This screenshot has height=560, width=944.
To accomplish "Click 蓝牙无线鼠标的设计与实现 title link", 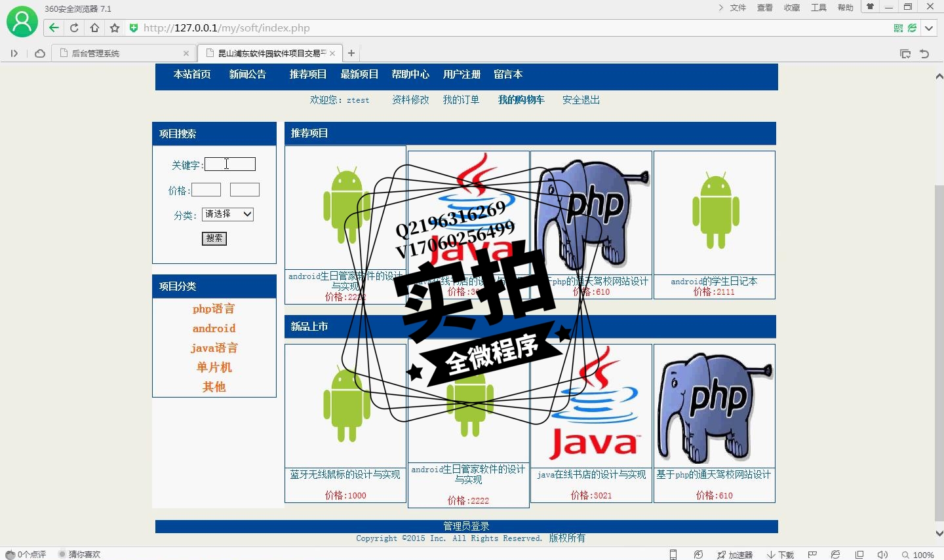I will (x=345, y=475).
